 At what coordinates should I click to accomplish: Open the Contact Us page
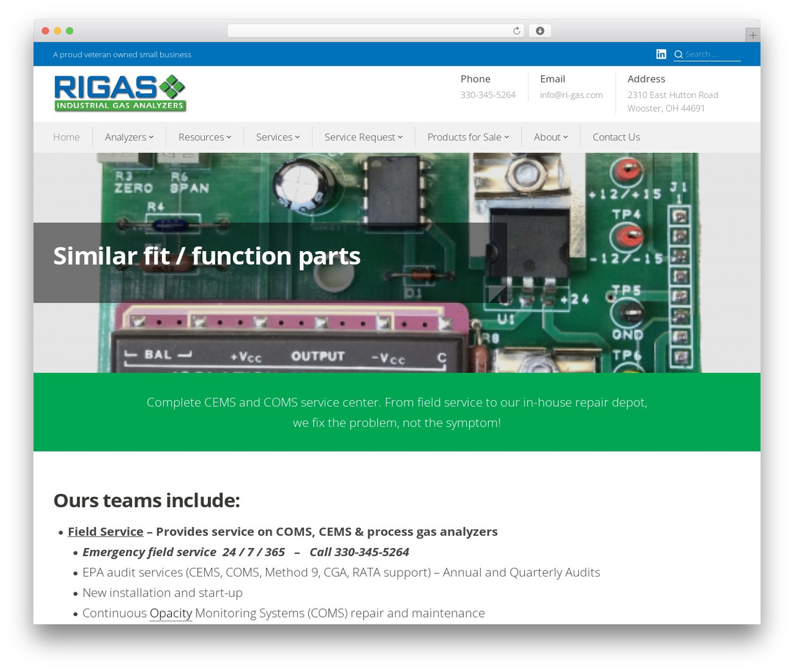tap(616, 137)
